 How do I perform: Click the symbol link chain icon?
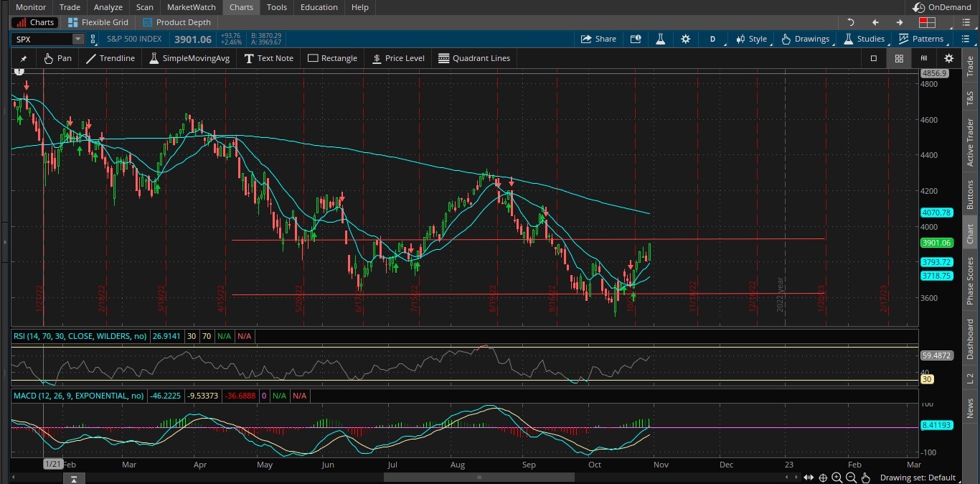point(93,39)
